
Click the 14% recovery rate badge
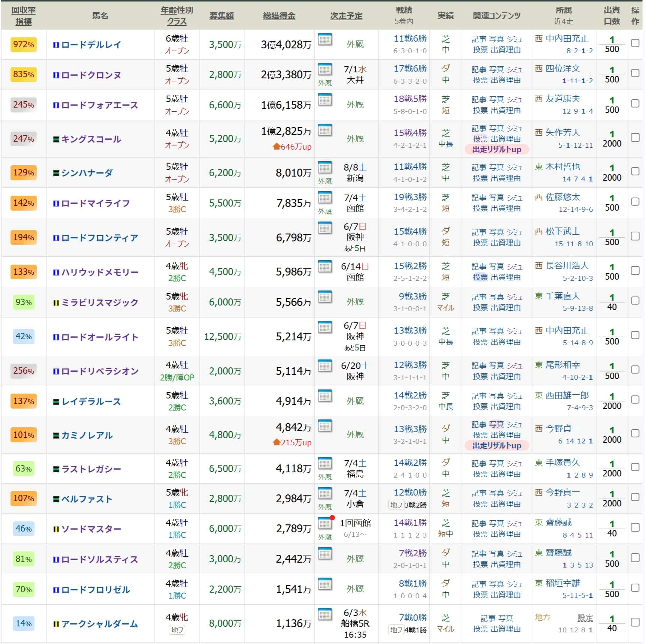(24, 624)
